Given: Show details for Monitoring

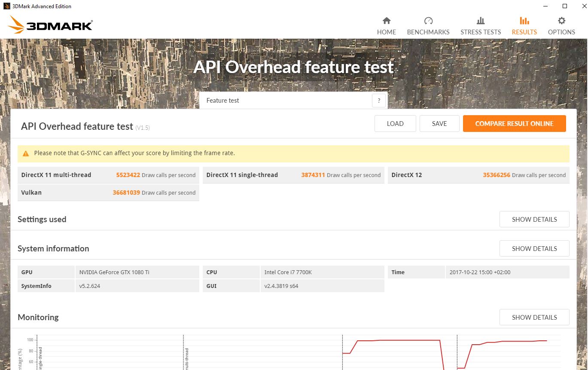Looking at the screenshot, I should [534, 317].
